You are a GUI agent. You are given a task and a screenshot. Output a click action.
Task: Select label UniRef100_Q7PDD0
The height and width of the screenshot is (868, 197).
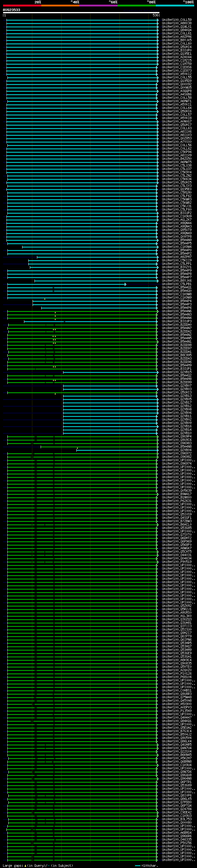176,802
